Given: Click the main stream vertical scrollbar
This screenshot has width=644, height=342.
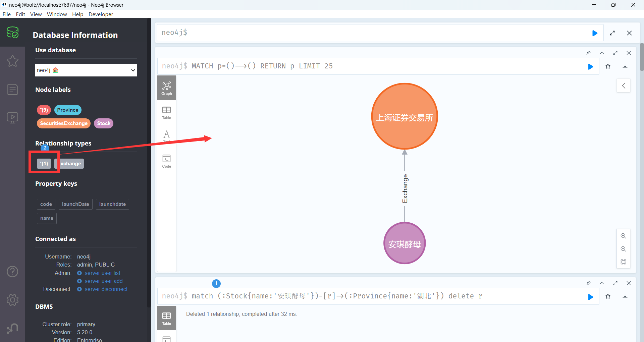Looking at the screenshot, I should tap(642, 57).
